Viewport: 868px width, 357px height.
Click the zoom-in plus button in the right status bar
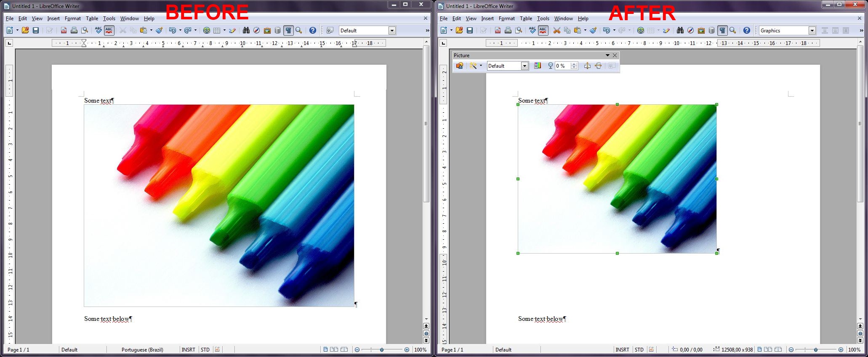coord(841,349)
